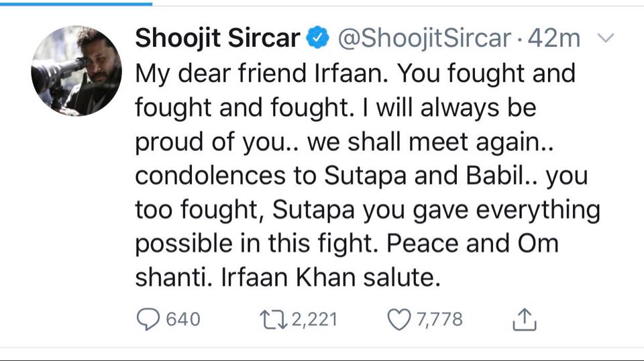
Task: Click the 42m timestamp
Action: tap(553, 39)
